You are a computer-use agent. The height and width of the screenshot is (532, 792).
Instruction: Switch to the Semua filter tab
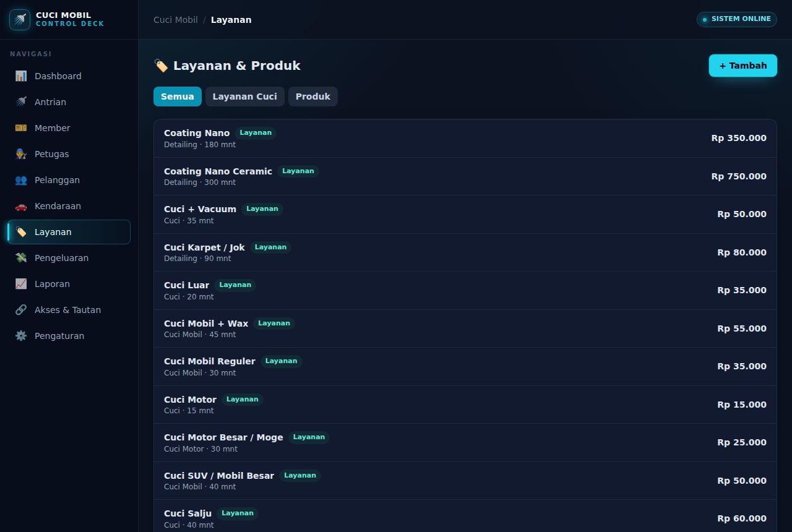pos(178,97)
